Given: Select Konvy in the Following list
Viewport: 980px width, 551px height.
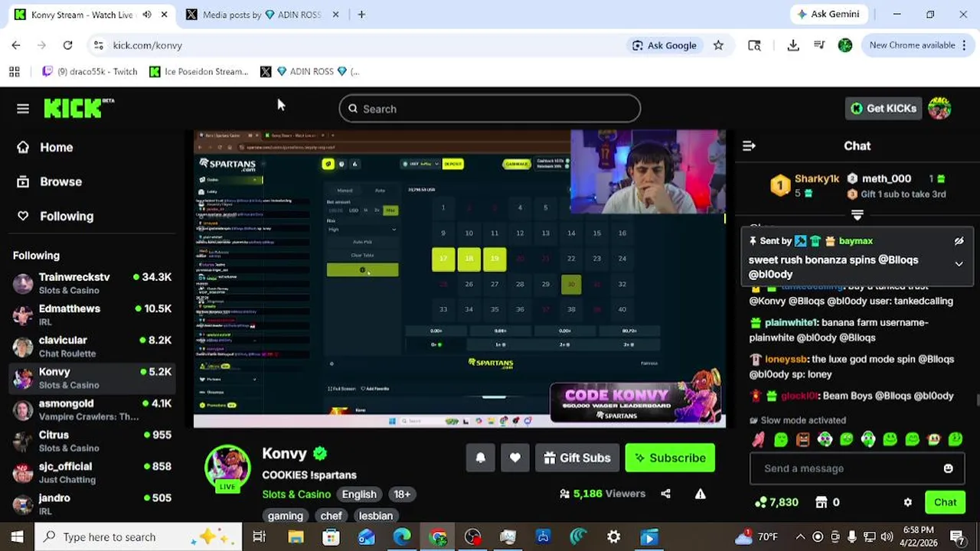Looking at the screenshot, I should pyautogui.click(x=92, y=377).
